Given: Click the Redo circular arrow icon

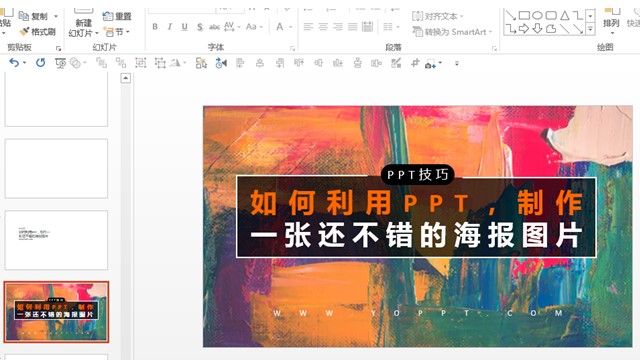Looking at the screenshot, I should coord(40,62).
